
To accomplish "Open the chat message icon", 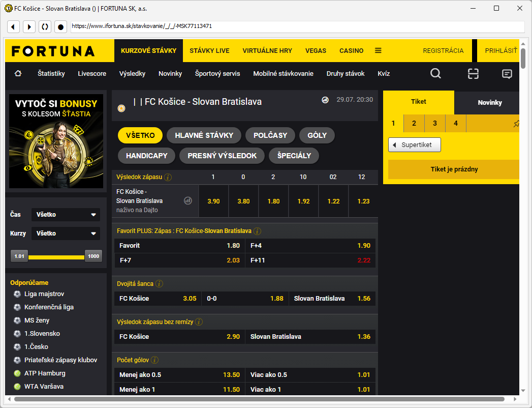I will coord(507,74).
